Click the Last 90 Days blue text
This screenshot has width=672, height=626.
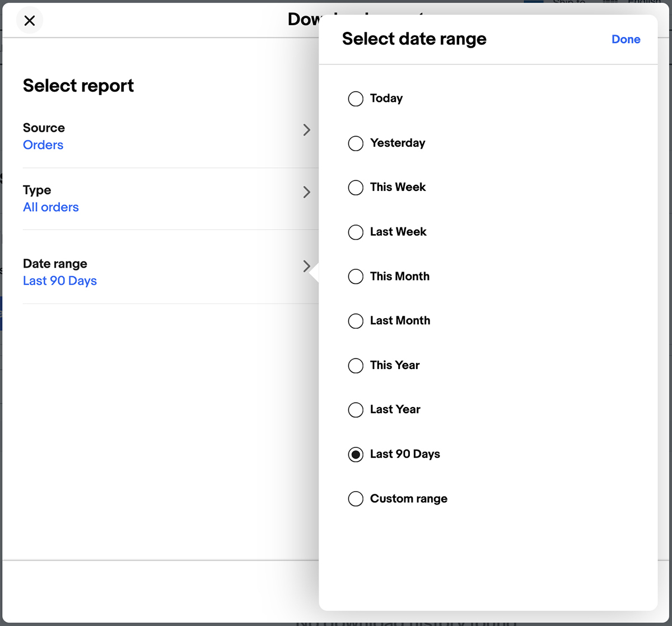pyautogui.click(x=60, y=281)
